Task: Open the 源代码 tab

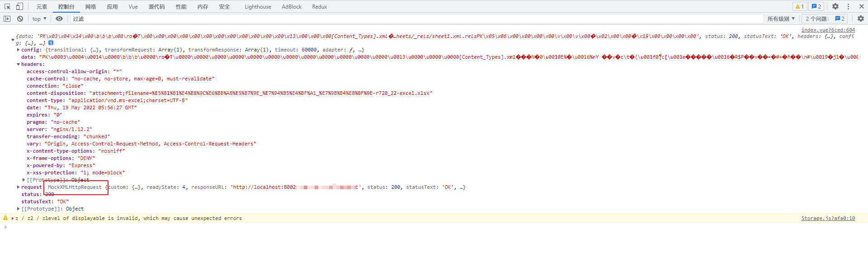Action: pyautogui.click(x=156, y=6)
